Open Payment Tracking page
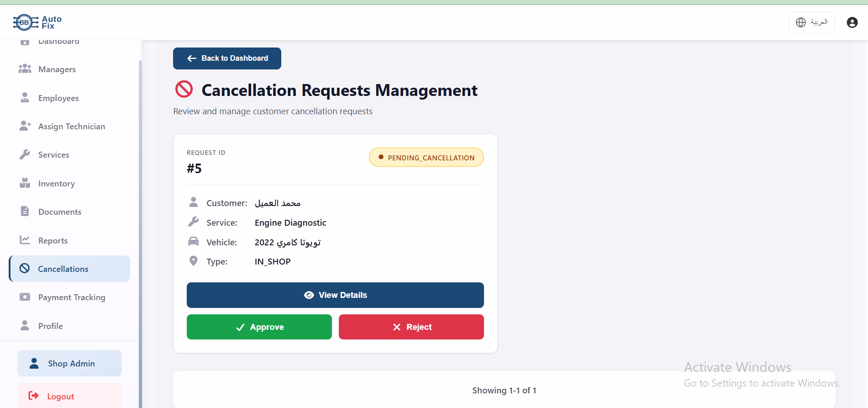Screen dimensions: 868x408 (69, 297)
